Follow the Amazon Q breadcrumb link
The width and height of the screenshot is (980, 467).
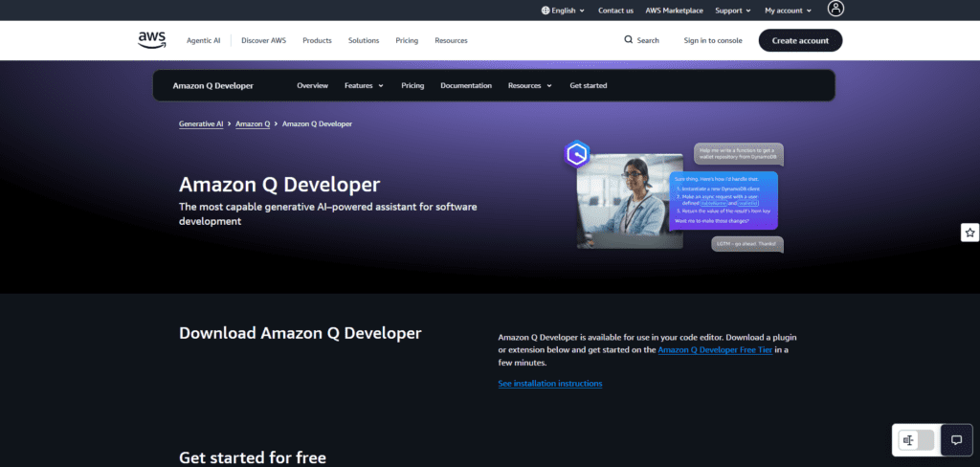[x=253, y=123]
